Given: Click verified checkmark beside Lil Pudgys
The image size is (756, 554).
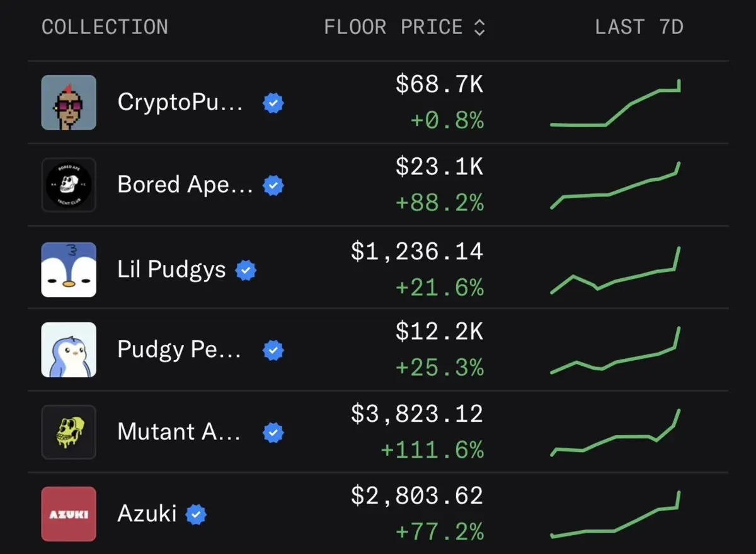Looking at the screenshot, I should coord(246,270).
